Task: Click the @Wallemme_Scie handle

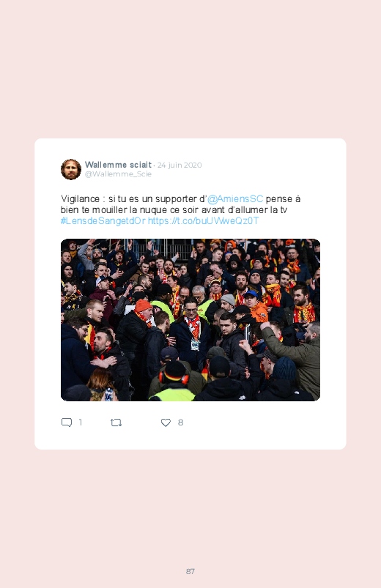Action: click(x=118, y=174)
